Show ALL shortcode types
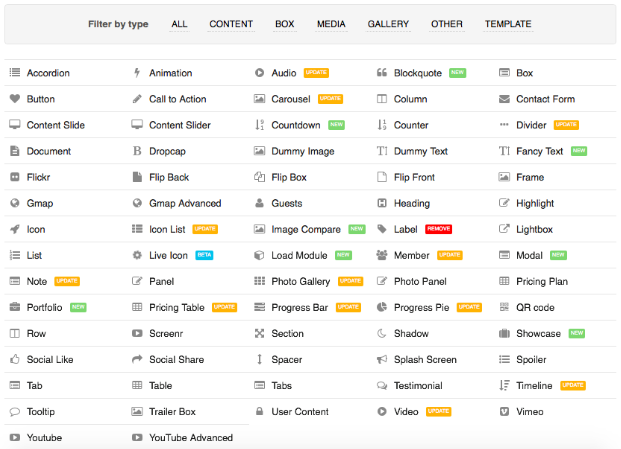Screen dimensions: 621x449 [179, 24]
